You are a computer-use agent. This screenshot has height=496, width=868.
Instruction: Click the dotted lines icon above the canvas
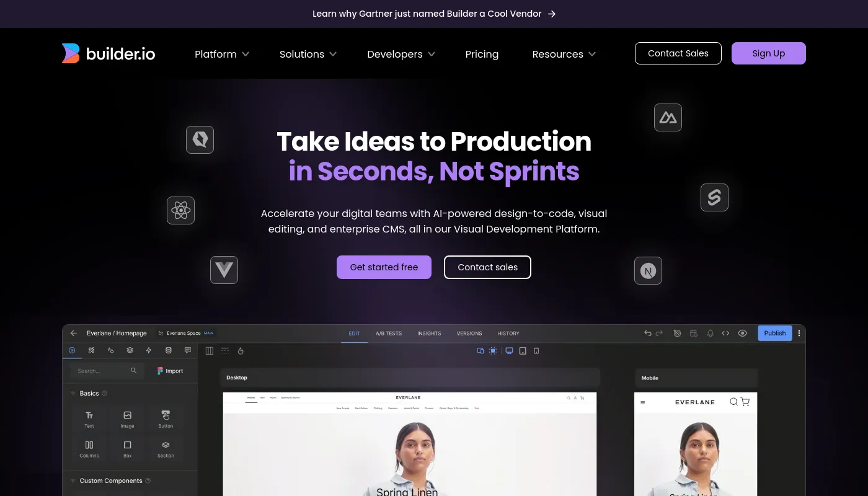point(225,351)
